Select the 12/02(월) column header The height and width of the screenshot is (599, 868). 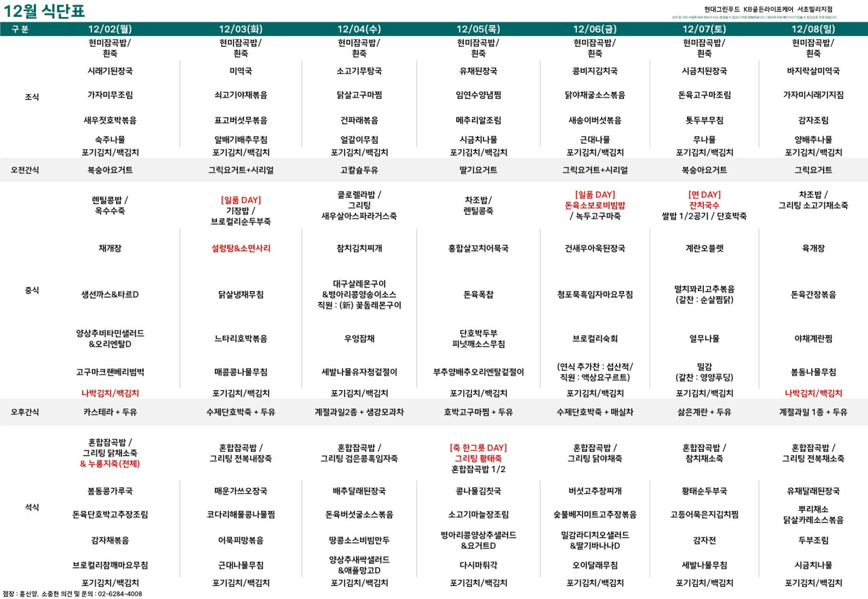[110, 29]
